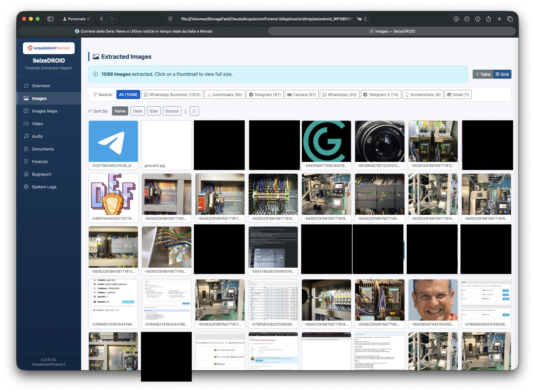Click the Share icon in toolbar
Viewport: 535px width, 392px height.
click(489, 19)
